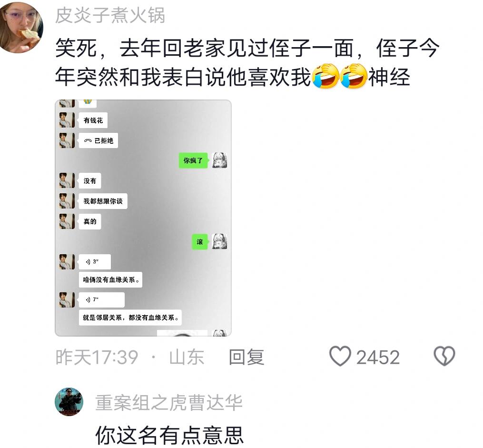Tap the 2452 like count
The width and height of the screenshot is (483, 448).
(378, 358)
